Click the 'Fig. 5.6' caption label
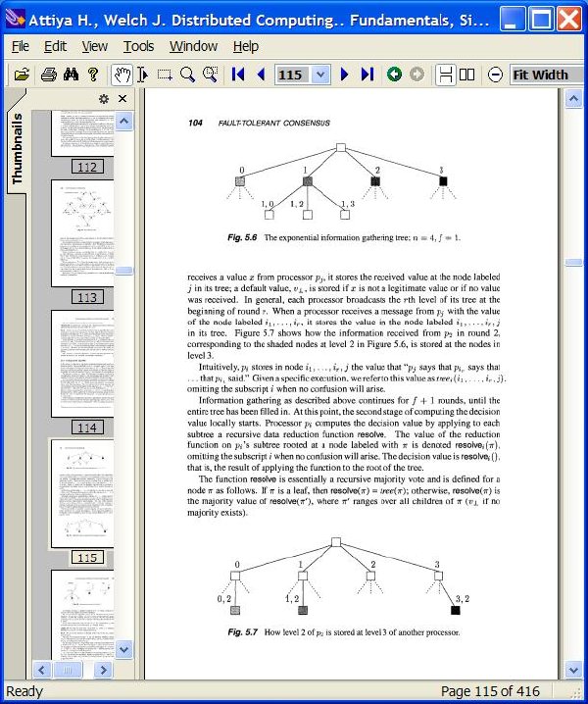The image size is (588, 704). click(242, 237)
